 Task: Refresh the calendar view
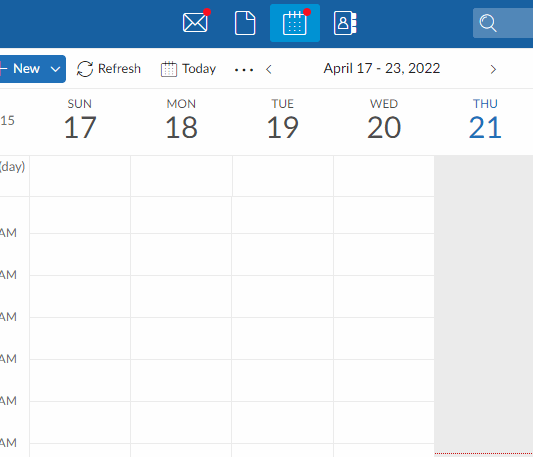(x=109, y=69)
